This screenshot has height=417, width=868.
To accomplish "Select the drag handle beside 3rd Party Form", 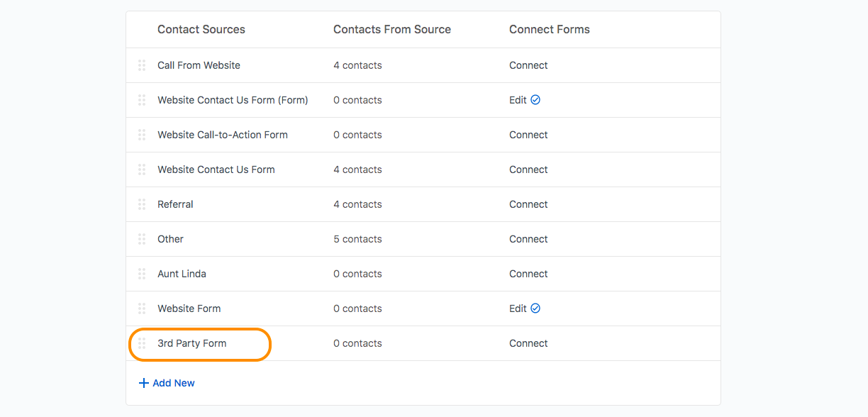I will point(142,343).
